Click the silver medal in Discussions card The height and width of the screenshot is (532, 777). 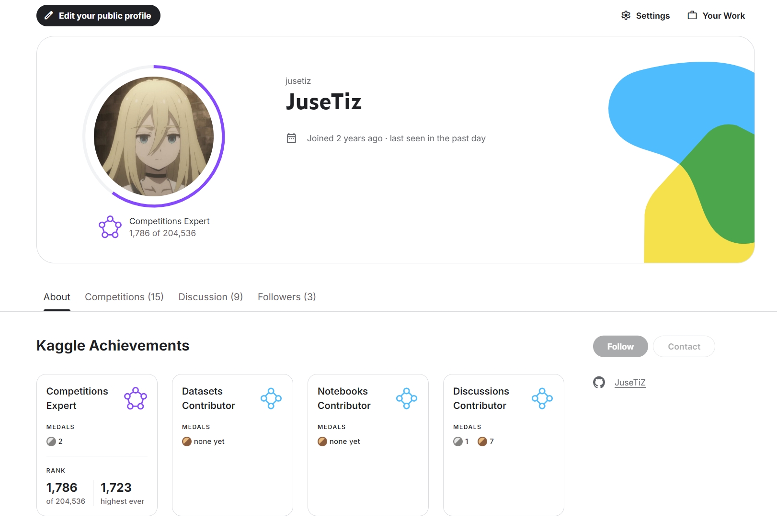pyautogui.click(x=458, y=441)
